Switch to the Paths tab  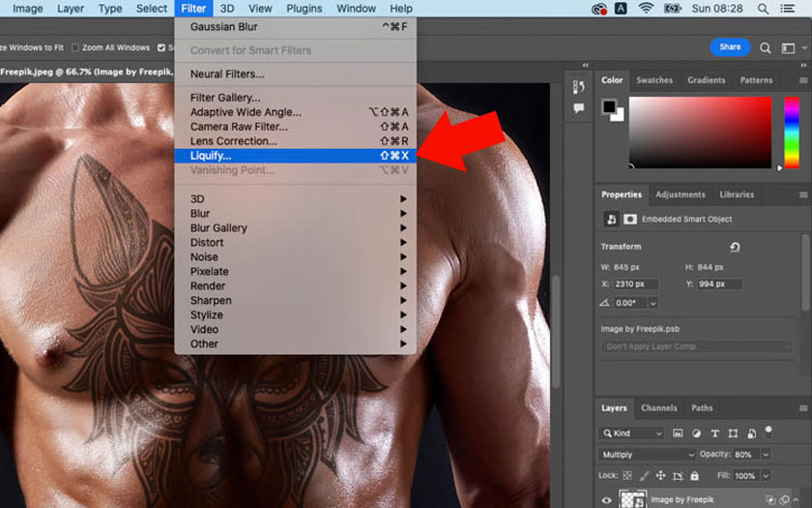[x=702, y=408]
